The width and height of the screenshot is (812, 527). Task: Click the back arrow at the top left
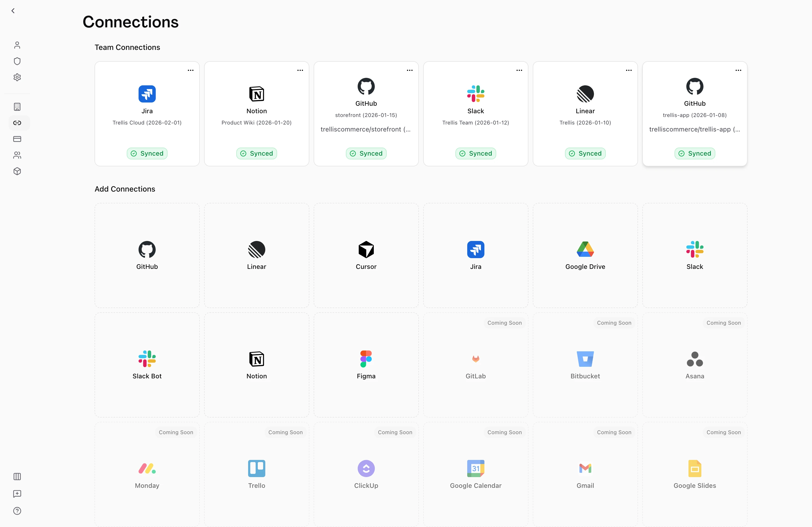(x=13, y=10)
